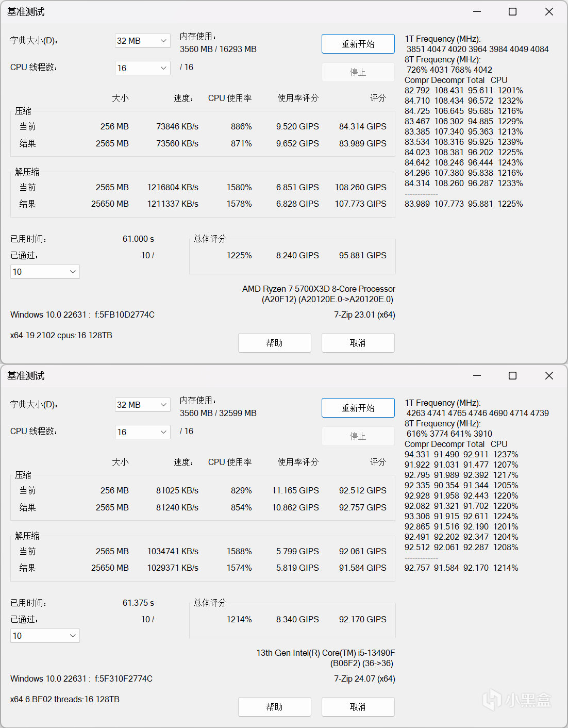Click 帮助 button in top window
This screenshot has width=568, height=728.
(275, 343)
